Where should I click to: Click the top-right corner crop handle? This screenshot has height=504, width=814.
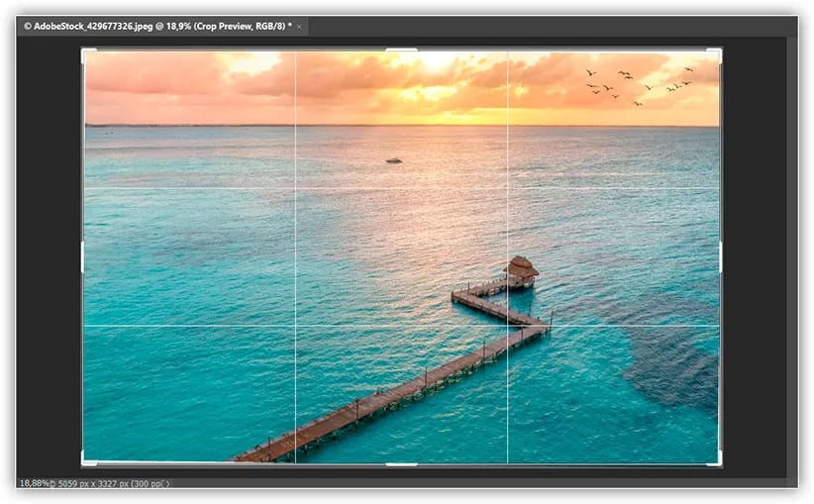718,52
